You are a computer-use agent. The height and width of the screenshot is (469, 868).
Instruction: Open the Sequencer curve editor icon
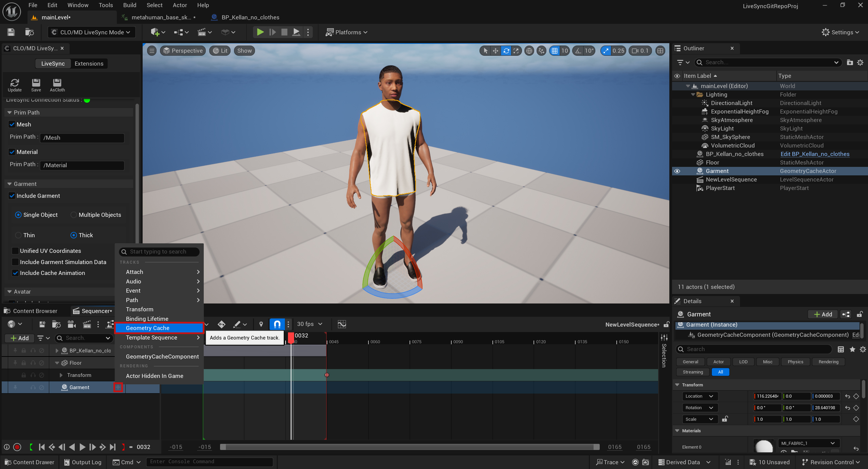pyautogui.click(x=342, y=324)
